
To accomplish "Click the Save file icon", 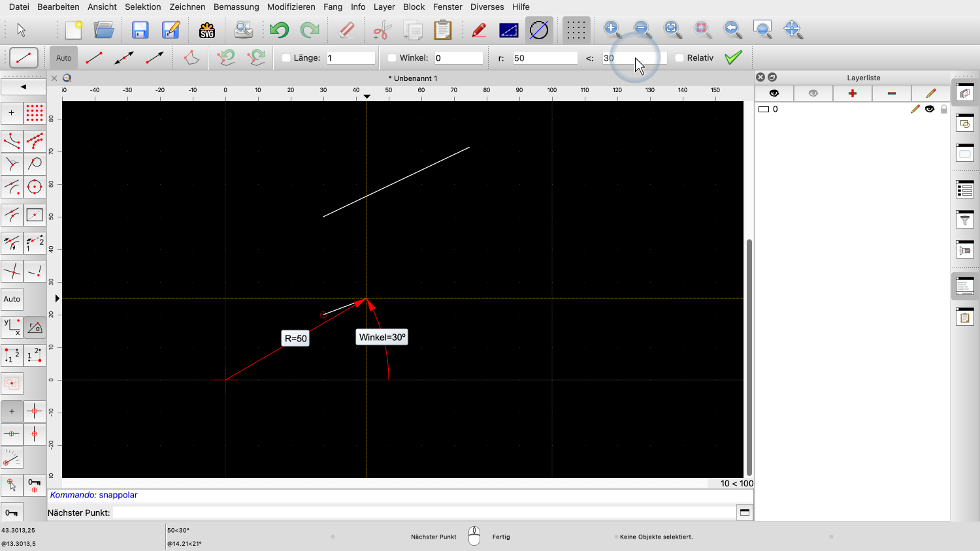I will pyautogui.click(x=140, y=30).
